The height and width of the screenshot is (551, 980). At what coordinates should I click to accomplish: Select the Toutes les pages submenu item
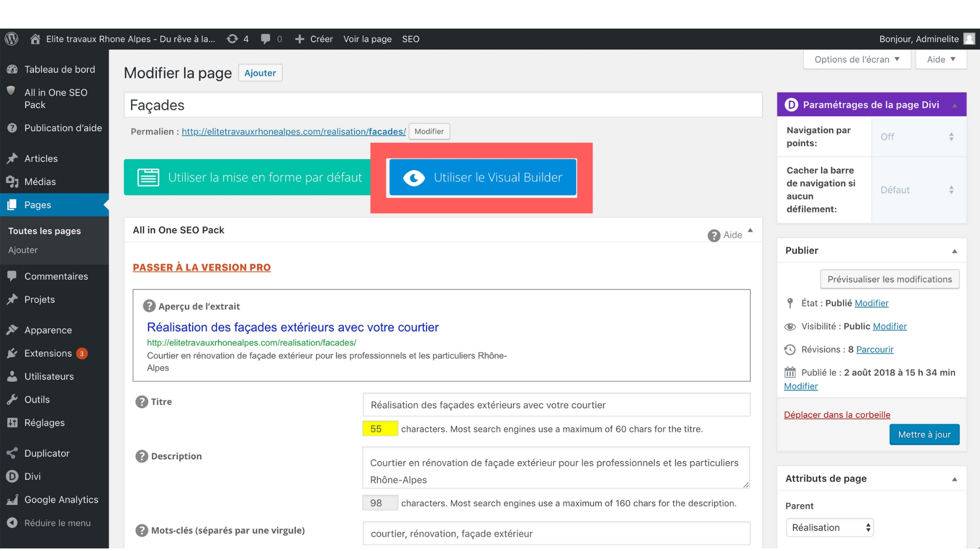pos(44,231)
